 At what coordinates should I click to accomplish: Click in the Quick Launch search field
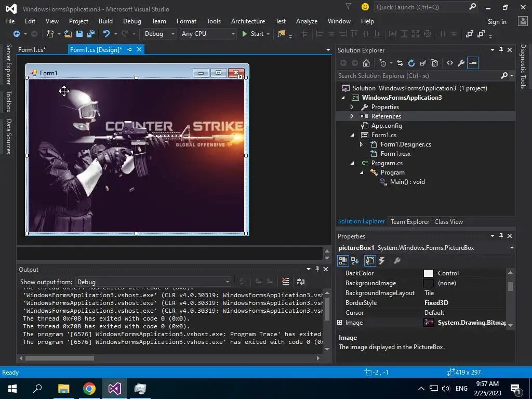click(422, 7)
